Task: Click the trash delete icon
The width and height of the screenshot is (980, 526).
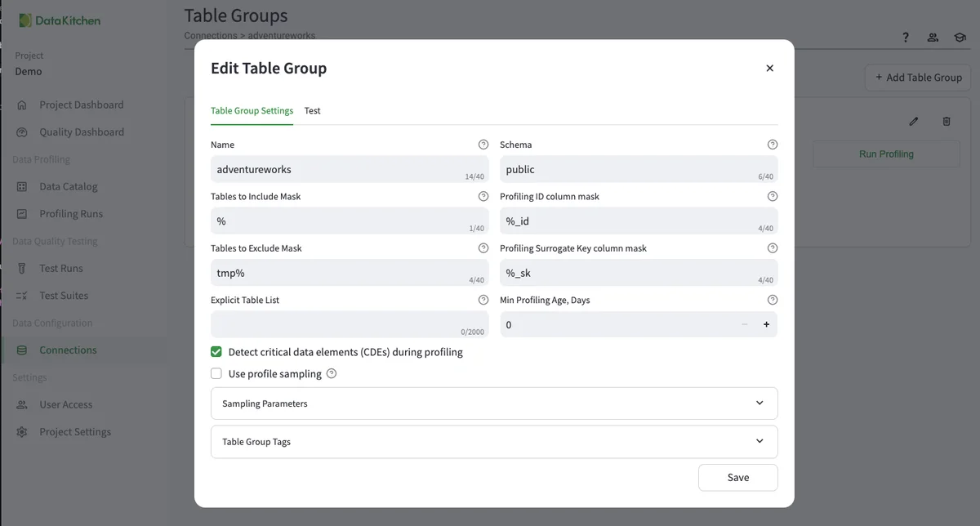Action: (947, 122)
